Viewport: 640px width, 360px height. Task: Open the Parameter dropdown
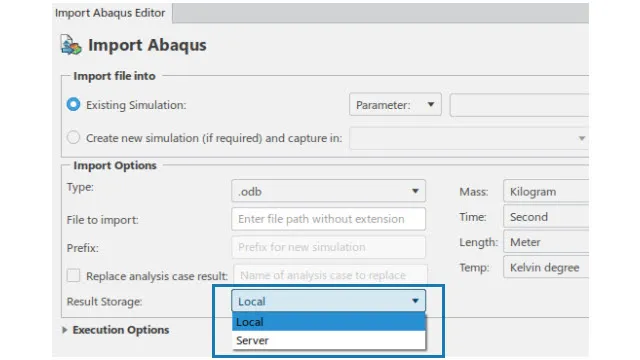pos(395,105)
